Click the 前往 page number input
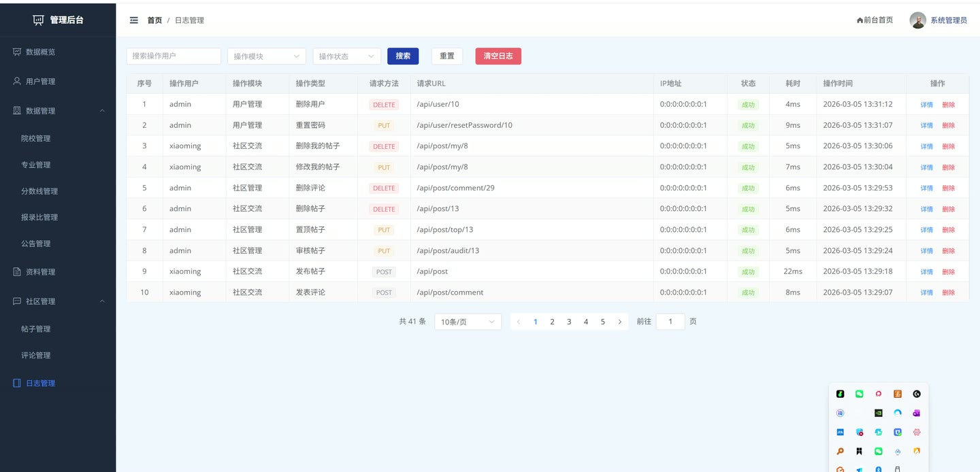The width and height of the screenshot is (980, 472). [670, 322]
